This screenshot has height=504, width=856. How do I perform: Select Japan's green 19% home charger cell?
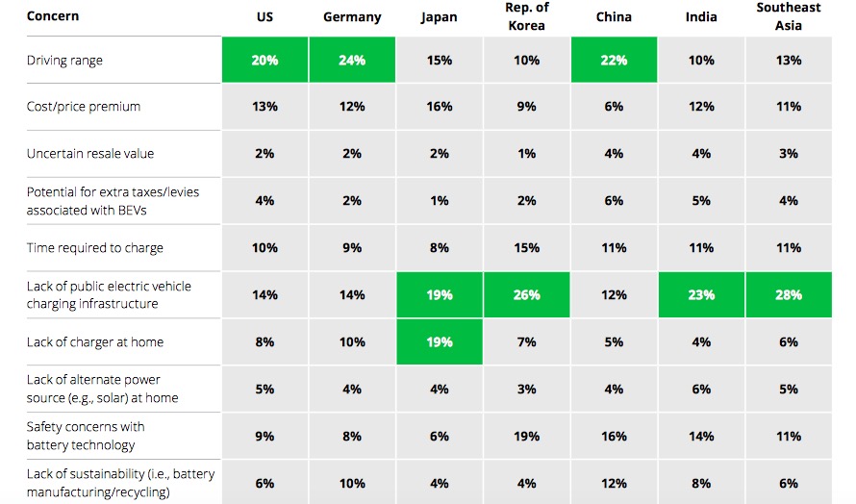pyautogui.click(x=440, y=341)
